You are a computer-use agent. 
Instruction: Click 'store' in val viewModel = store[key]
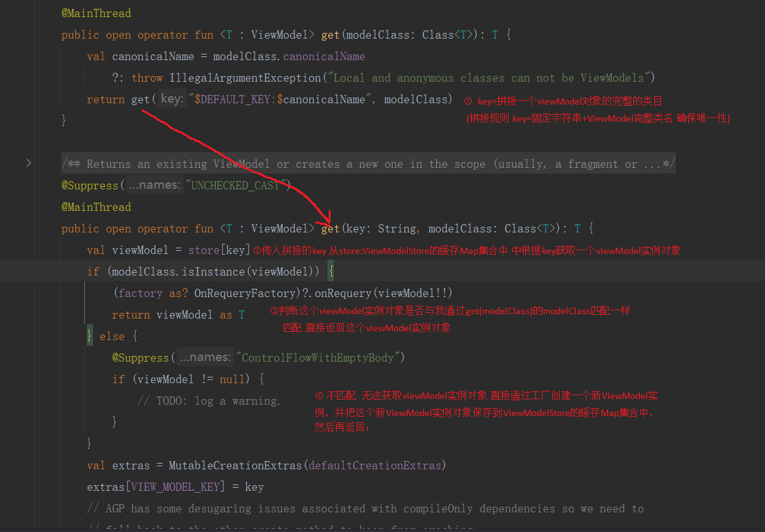click(x=204, y=250)
